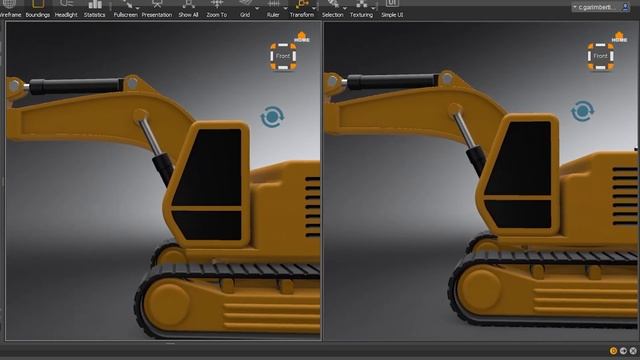Image resolution: width=640 pixels, height=360 pixels.
Task: Toggle the Headlight
Action: [66, 9]
